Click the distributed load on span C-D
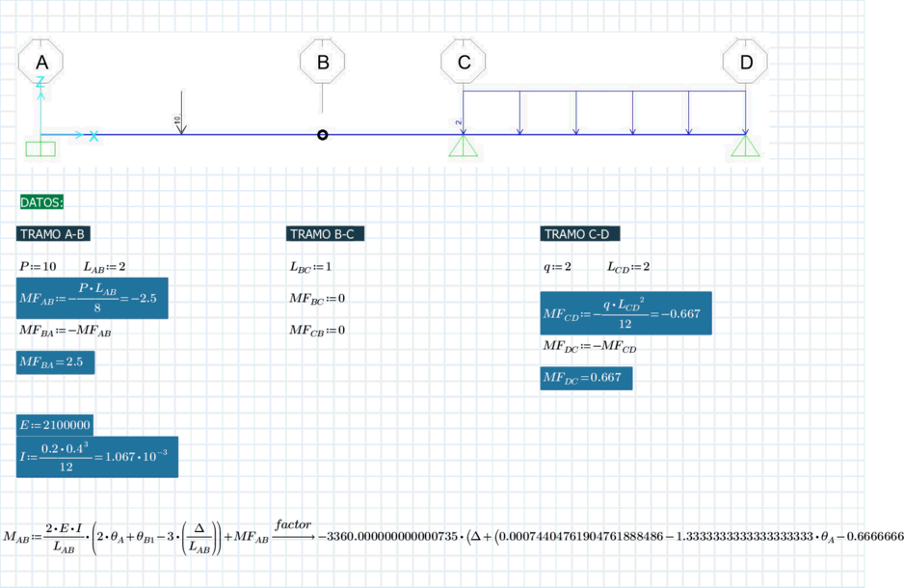 (x=604, y=113)
